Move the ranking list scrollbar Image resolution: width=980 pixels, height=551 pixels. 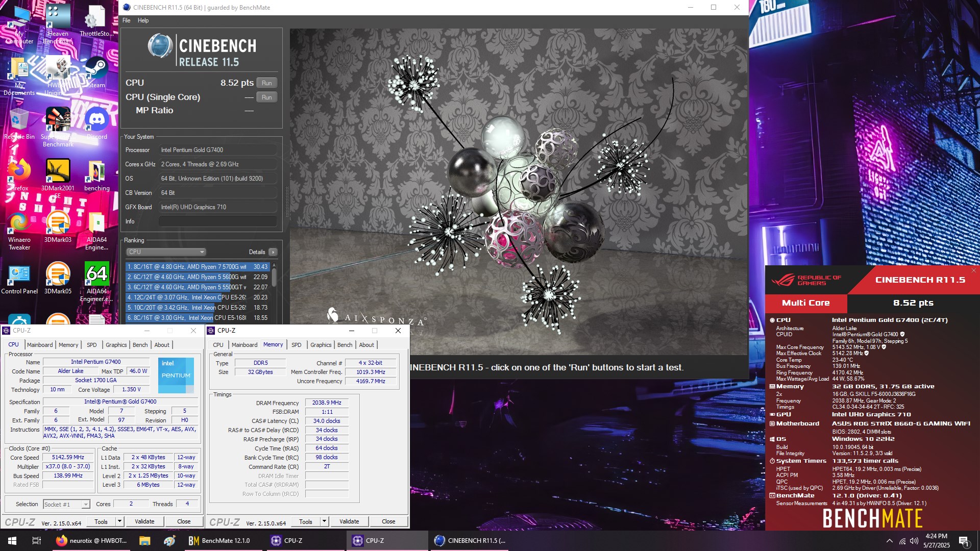(x=274, y=278)
